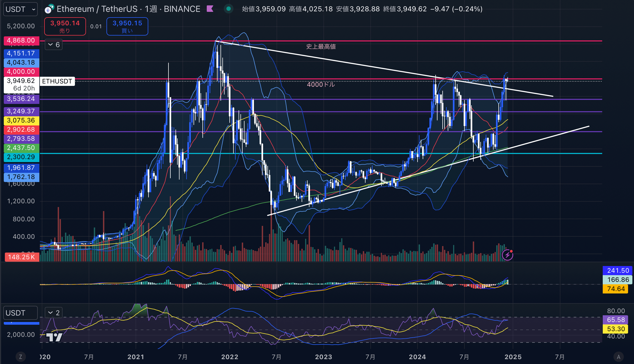This screenshot has width=634, height=364.
Task: Click the 4000ドル line annotation
Action: (321, 85)
